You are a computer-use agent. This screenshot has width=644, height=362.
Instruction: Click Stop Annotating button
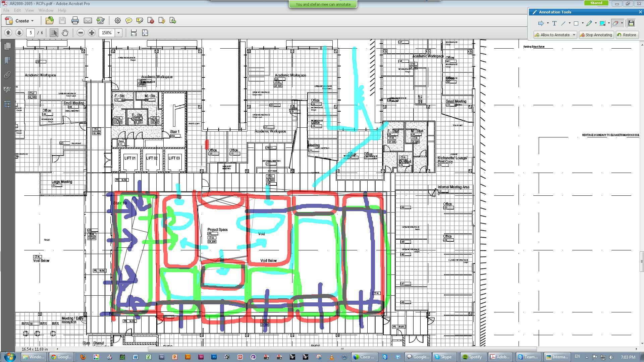(x=596, y=35)
